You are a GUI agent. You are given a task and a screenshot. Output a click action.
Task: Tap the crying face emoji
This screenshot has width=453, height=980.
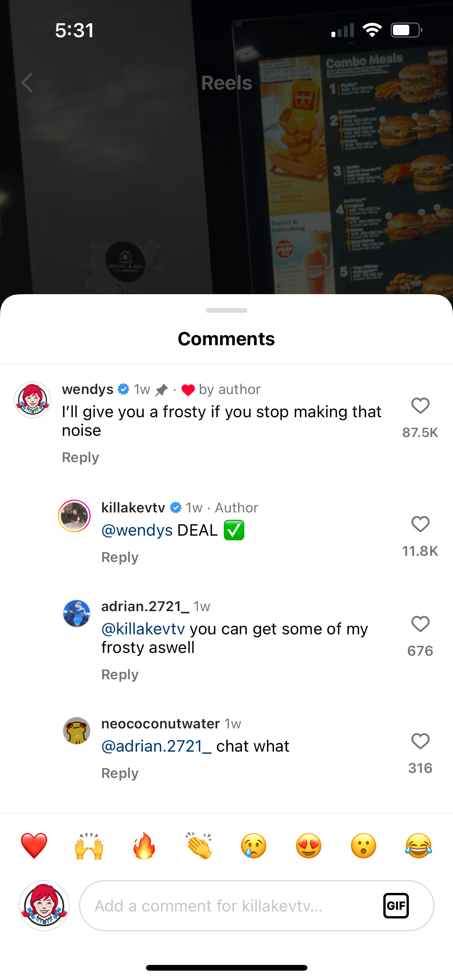coord(254,846)
